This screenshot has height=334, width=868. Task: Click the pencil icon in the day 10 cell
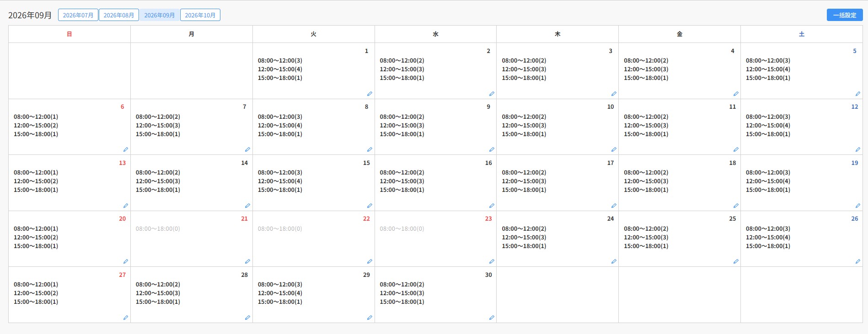[x=614, y=149]
